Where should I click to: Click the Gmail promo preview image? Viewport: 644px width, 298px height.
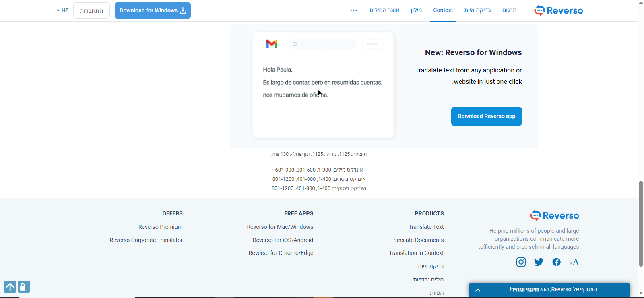coord(323,85)
